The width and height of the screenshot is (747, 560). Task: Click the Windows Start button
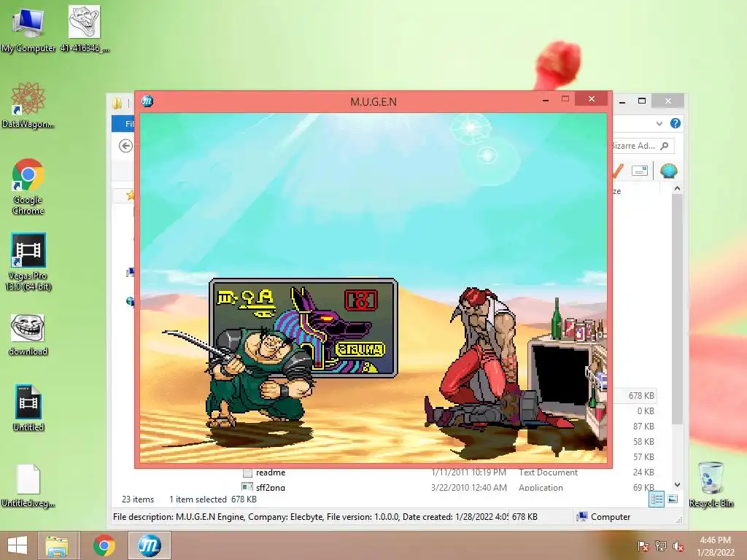18,545
